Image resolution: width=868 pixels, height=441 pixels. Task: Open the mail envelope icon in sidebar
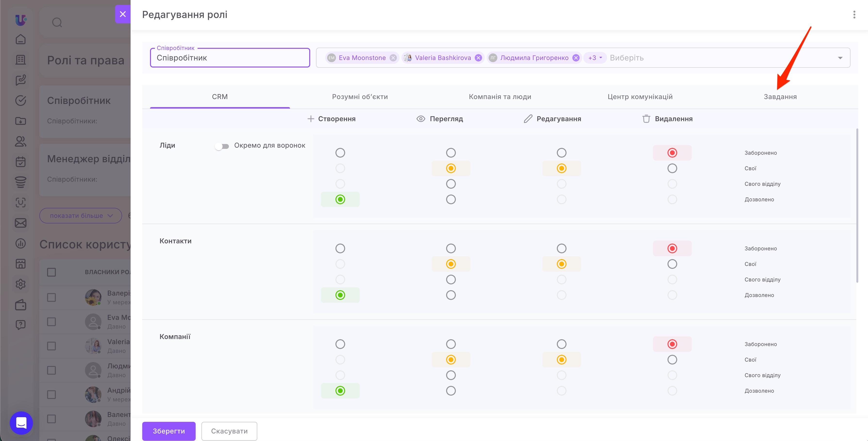point(21,223)
